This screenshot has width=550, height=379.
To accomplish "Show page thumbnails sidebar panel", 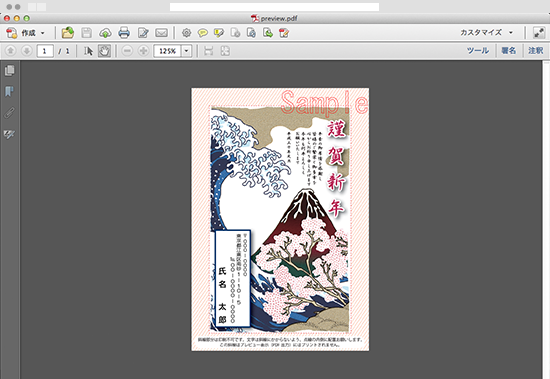I will 9,71.
